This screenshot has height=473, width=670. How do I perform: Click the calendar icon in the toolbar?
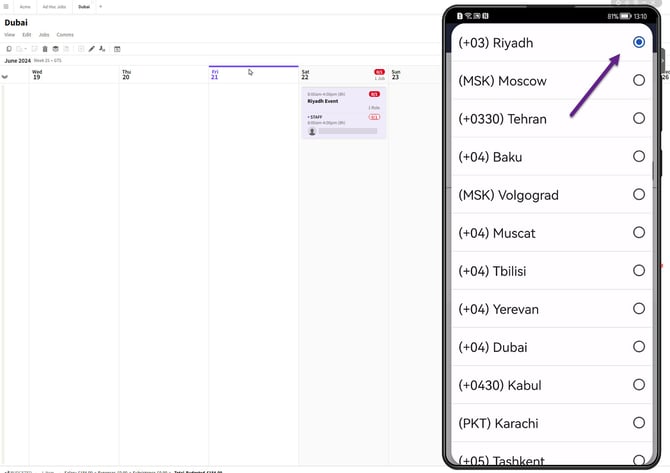tap(117, 49)
